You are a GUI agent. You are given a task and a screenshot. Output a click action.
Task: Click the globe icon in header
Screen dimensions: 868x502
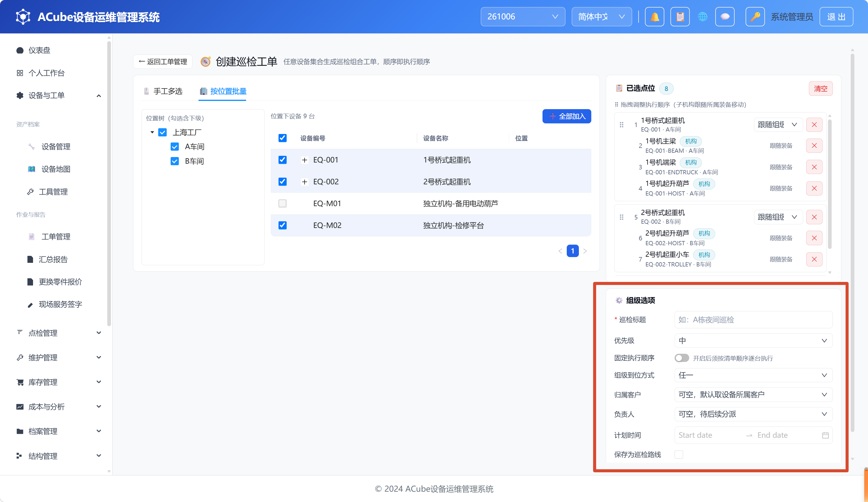coord(702,17)
